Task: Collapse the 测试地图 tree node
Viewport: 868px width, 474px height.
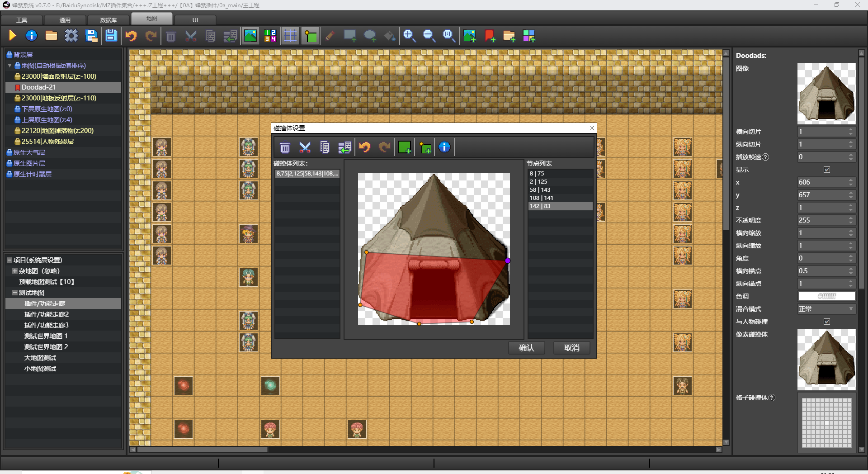Action: click(x=14, y=293)
